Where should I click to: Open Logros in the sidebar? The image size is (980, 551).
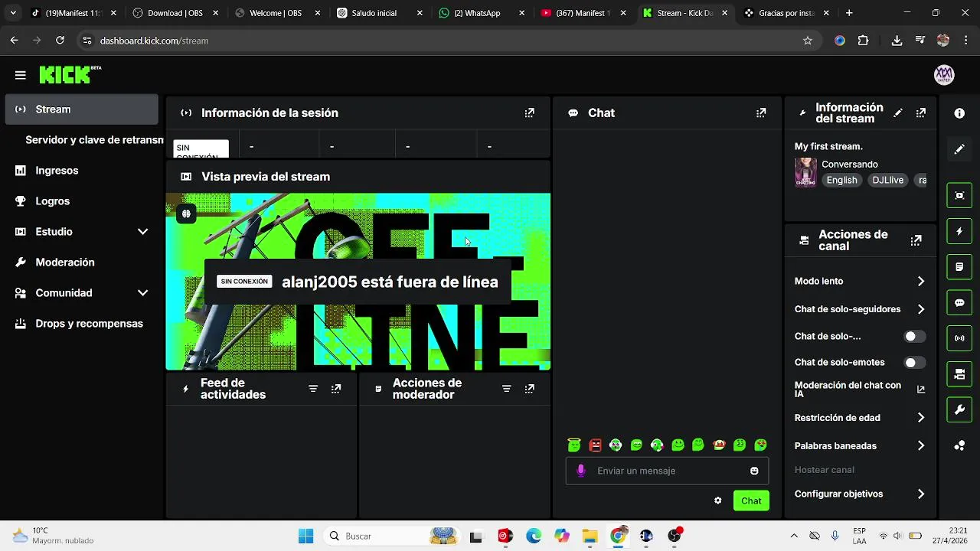tap(82, 201)
